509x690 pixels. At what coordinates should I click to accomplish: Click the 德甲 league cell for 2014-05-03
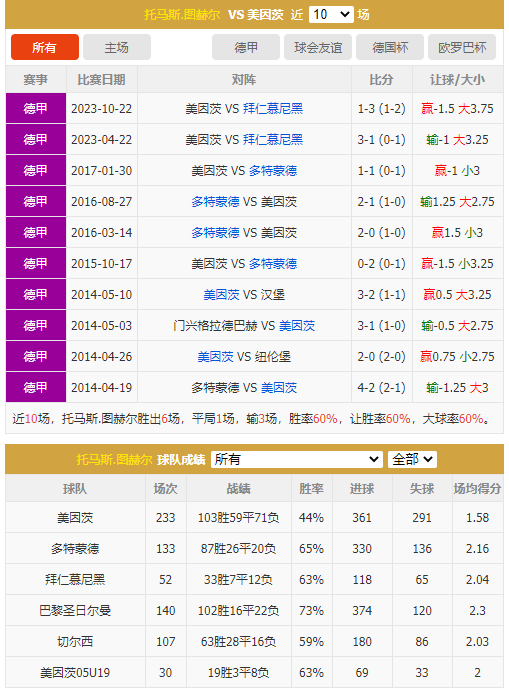click(36, 326)
